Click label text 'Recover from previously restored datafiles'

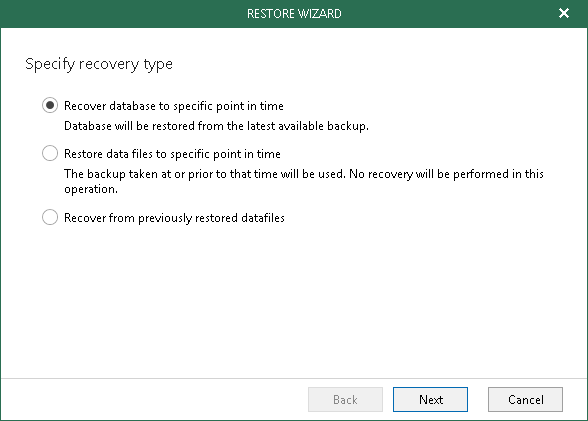(174, 218)
